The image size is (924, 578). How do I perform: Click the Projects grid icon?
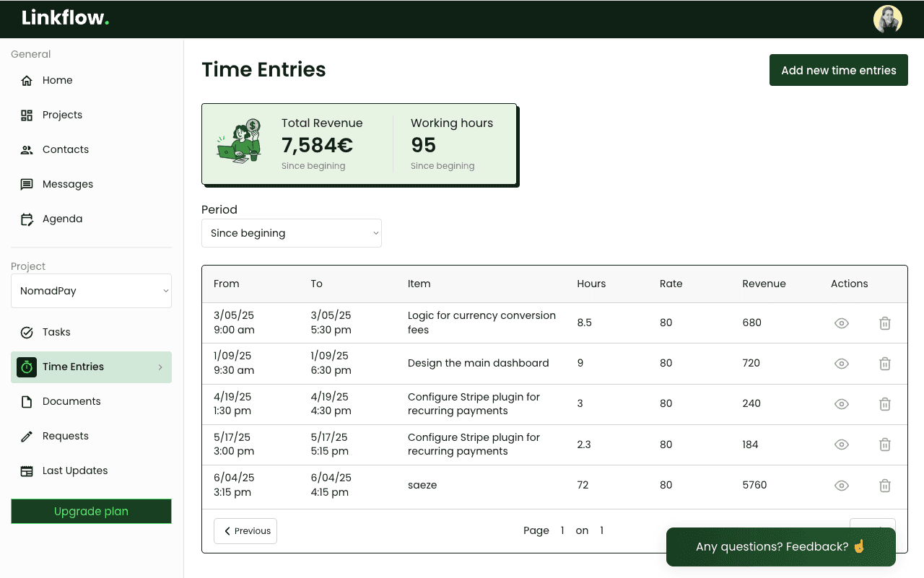point(27,115)
